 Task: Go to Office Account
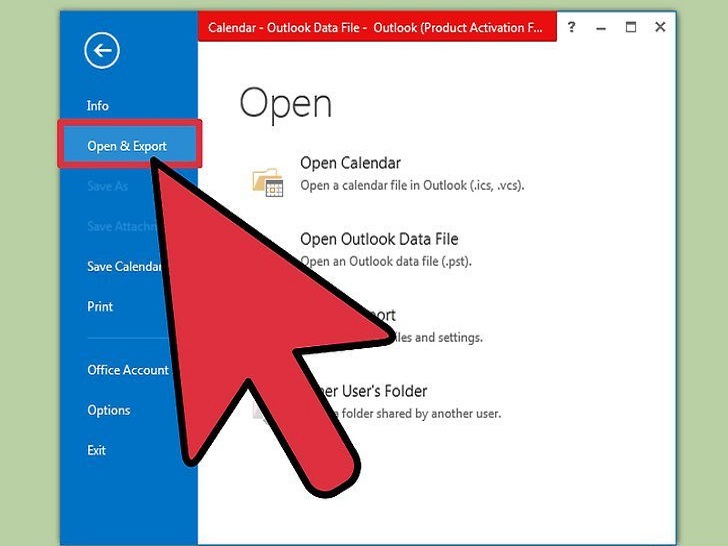click(128, 370)
